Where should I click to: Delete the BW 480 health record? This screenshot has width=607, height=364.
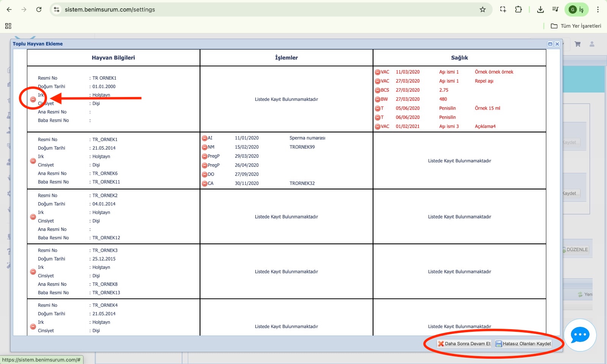(377, 99)
